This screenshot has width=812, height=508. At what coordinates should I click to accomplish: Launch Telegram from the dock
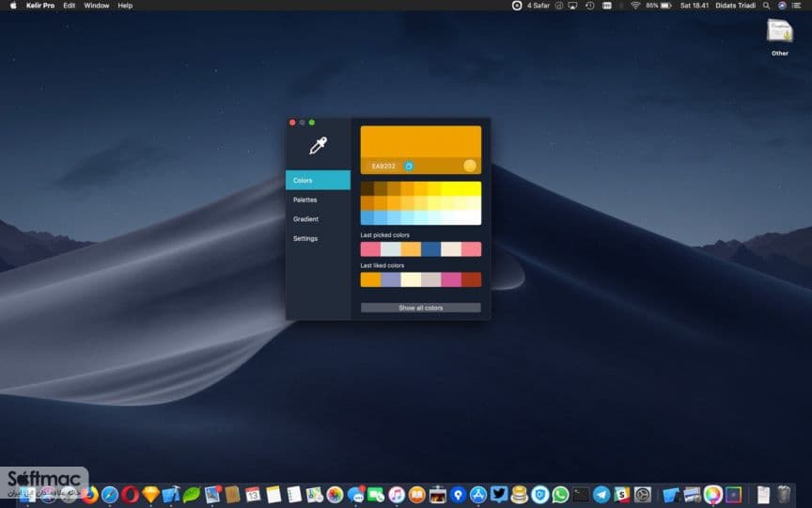tap(601, 495)
